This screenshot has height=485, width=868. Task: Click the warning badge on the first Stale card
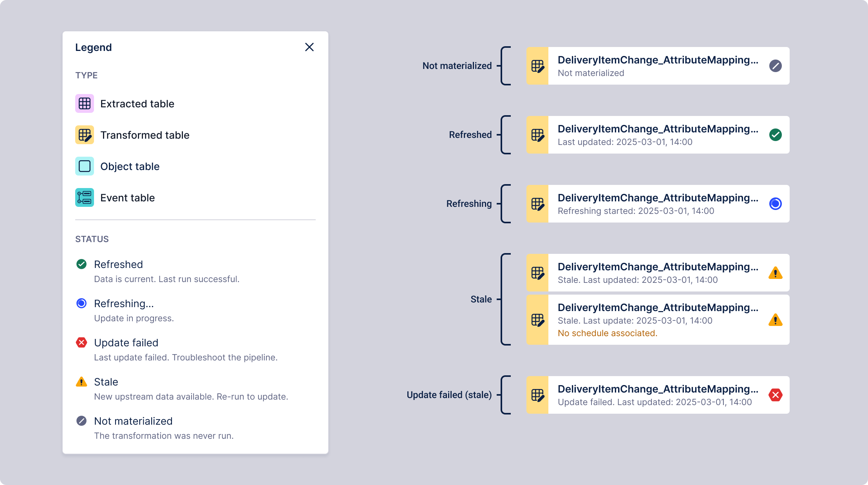pos(776,273)
